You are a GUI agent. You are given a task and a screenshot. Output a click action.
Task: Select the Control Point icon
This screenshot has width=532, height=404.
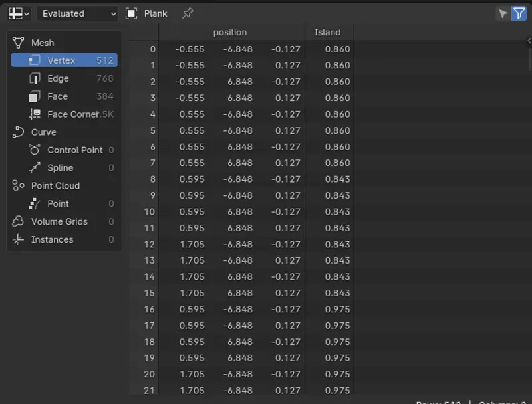(x=35, y=150)
